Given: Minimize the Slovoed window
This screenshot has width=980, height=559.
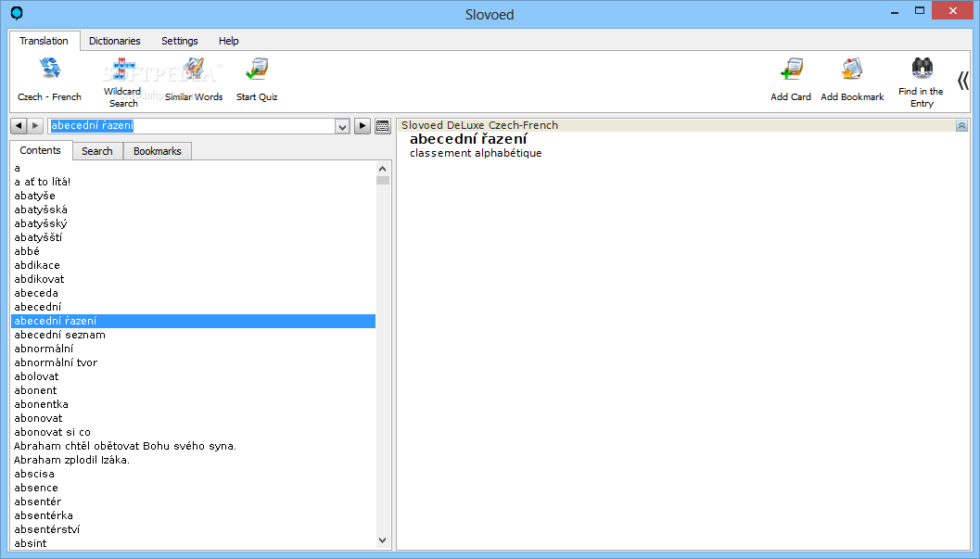Looking at the screenshot, I should click(x=895, y=11).
